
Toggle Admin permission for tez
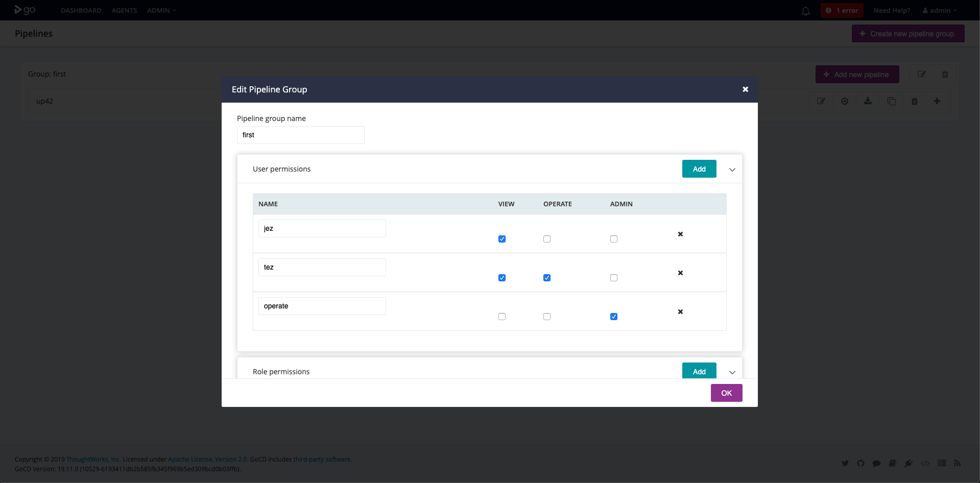614,278
